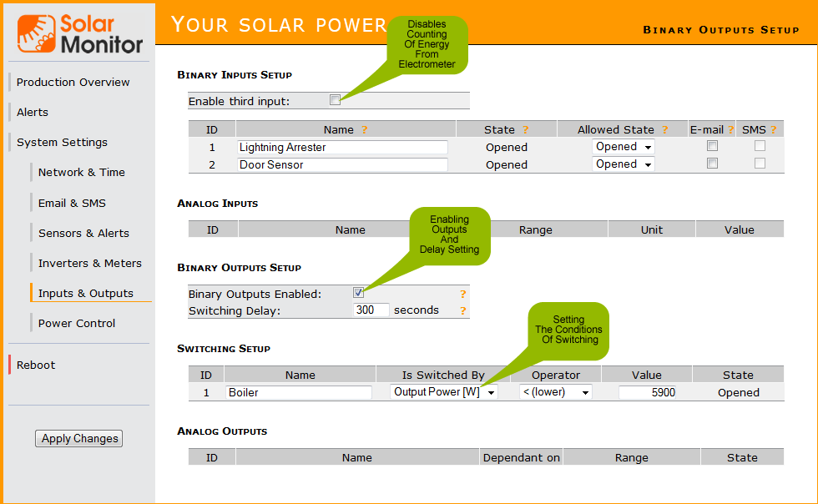Click the Reboot link in sidebar

(36, 365)
